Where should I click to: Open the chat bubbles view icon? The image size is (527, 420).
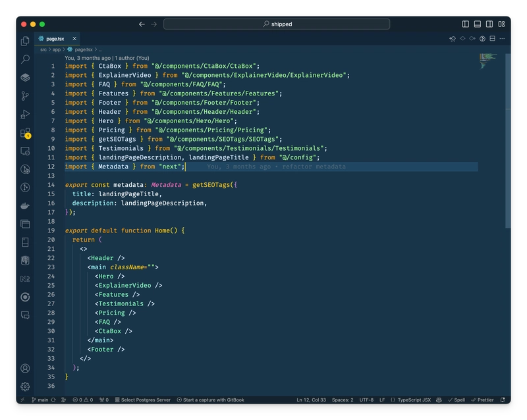click(x=25, y=315)
